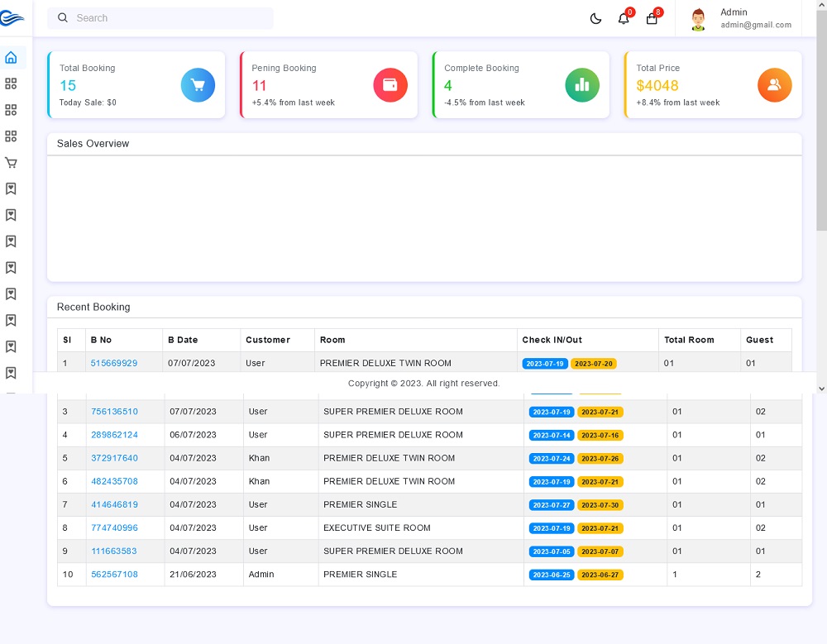The width and height of the screenshot is (827, 644).
Task: Click the 2023-07-14 check-in badge
Action: 551,436
